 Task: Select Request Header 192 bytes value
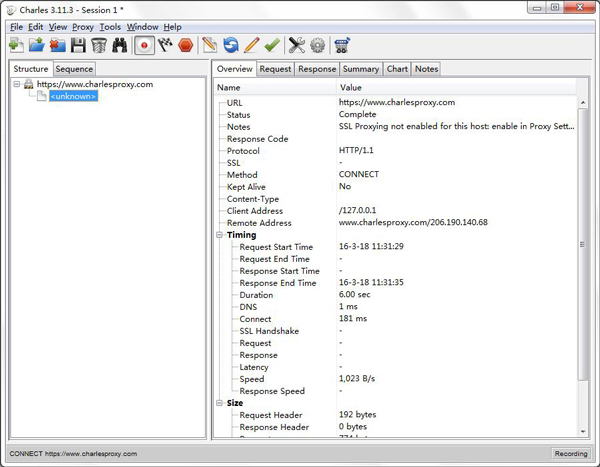[358, 415]
